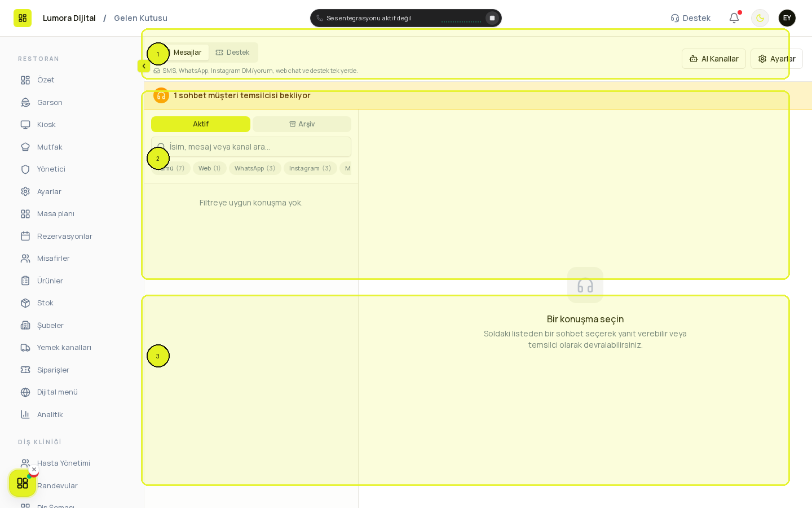The image size is (812, 508).
Task: Open the AI Kanallar button
Action: click(714, 59)
